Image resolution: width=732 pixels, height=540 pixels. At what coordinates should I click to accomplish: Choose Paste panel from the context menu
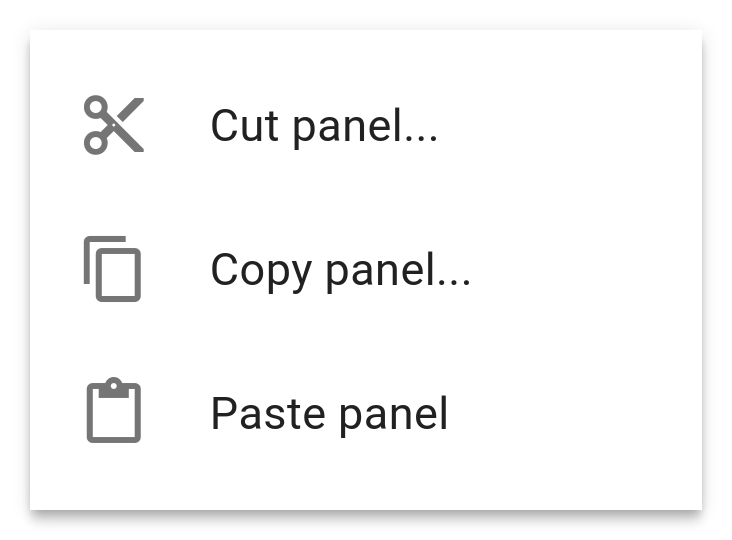coord(329,414)
